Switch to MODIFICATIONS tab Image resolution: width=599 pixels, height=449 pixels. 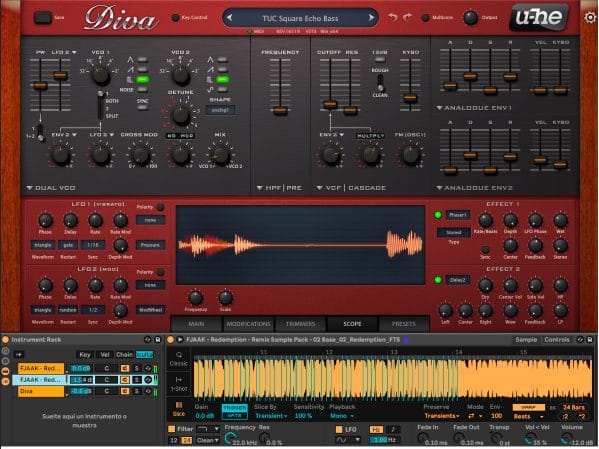pos(248,324)
